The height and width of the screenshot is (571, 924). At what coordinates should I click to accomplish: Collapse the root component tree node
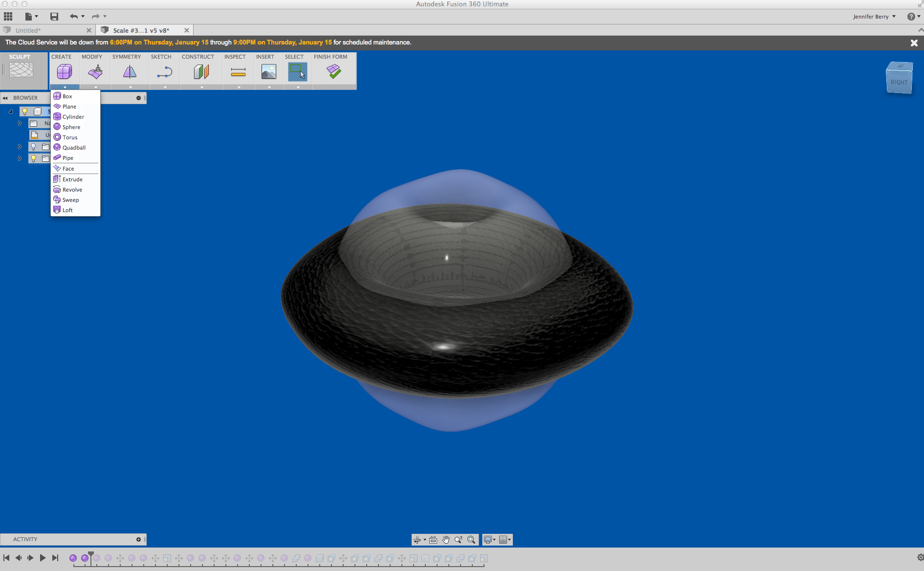11,111
